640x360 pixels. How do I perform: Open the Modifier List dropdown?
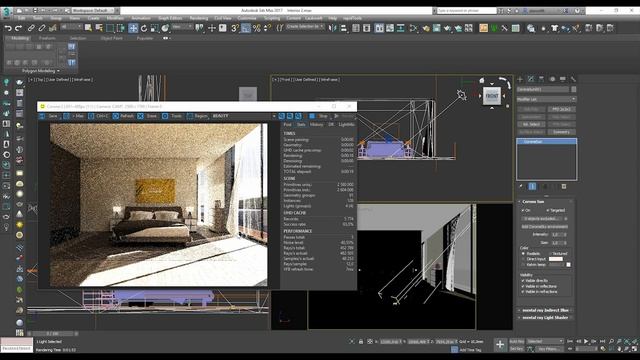pyautogui.click(x=546, y=99)
